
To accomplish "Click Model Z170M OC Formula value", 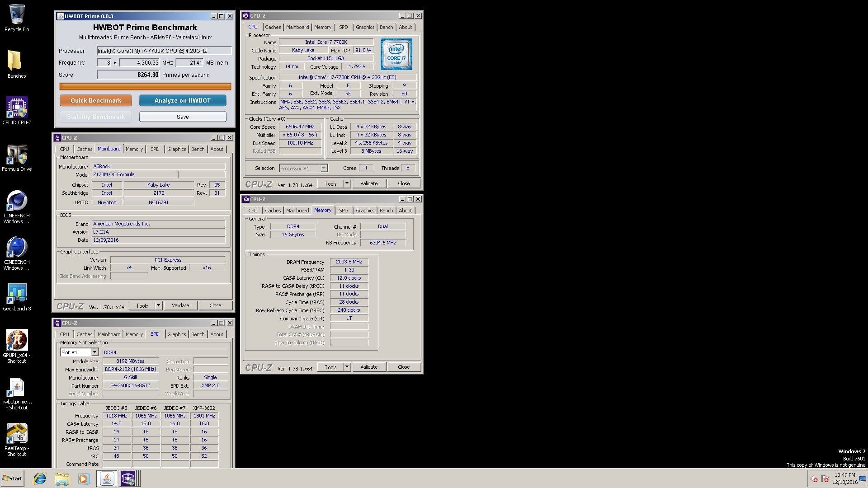I will click(134, 174).
